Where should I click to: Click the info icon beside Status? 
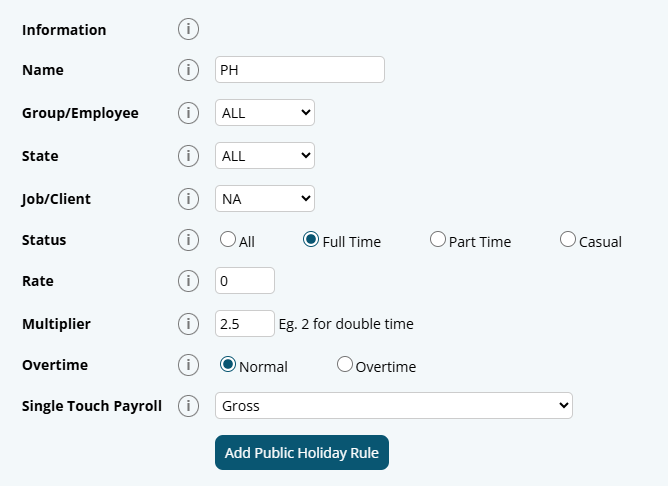pos(188,240)
